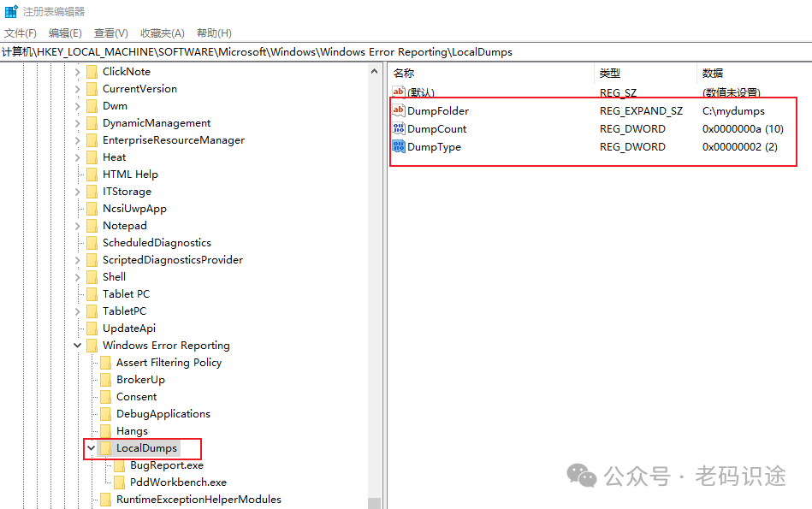Viewport: 812px width, 509px height.
Task: Open the 文件(F) menu
Action: 21,33
